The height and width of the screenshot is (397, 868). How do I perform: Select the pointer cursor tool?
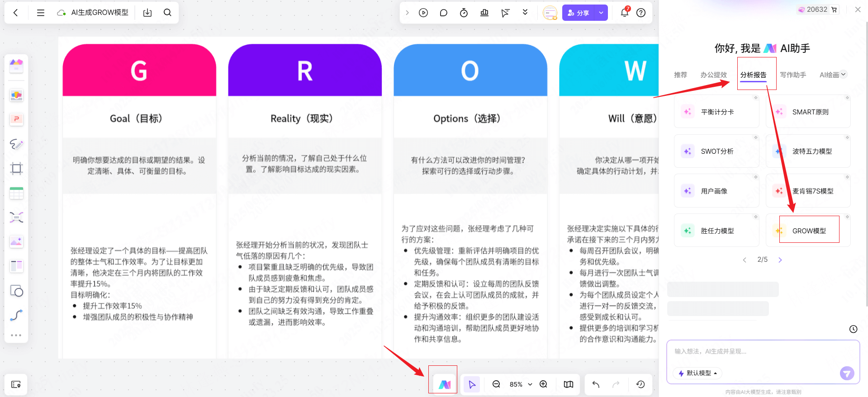(472, 384)
